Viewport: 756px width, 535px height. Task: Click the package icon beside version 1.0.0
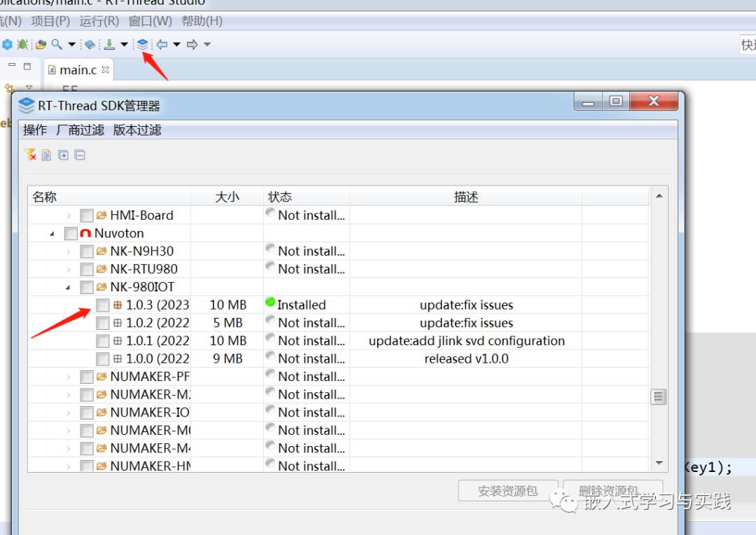[x=117, y=359]
